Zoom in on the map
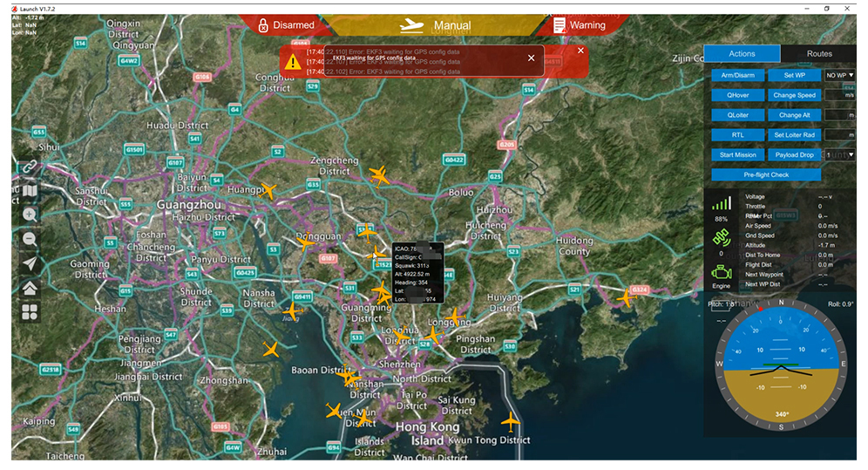The image size is (868, 470). coord(30,215)
